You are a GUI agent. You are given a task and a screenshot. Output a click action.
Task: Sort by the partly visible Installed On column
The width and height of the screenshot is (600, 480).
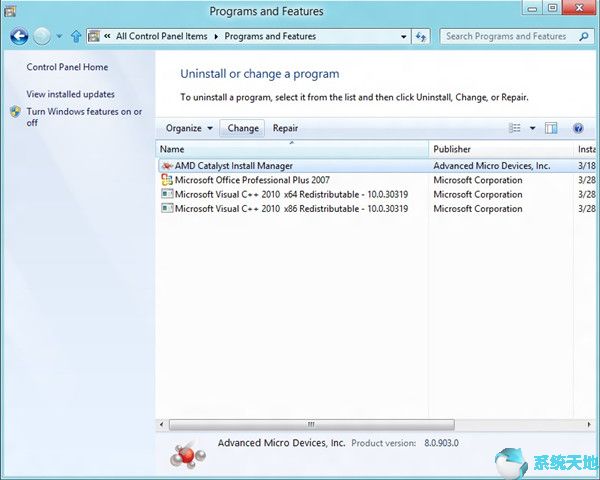tap(586, 149)
